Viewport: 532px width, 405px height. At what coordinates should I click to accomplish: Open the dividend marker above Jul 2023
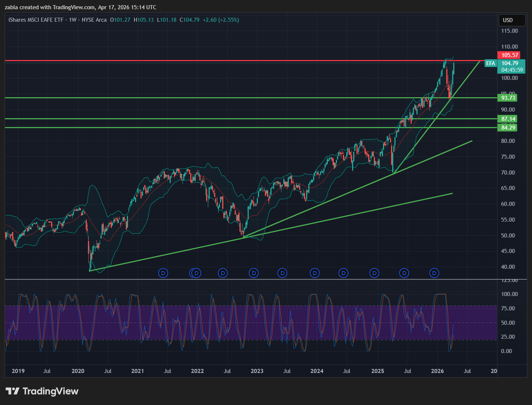pyautogui.click(x=282, y=273)
